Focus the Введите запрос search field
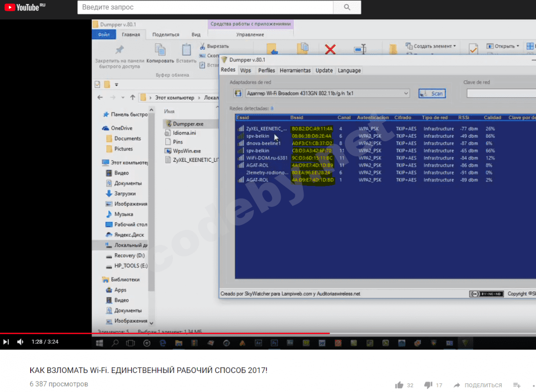This screenshot has height=392, width=536. [205, 7]
